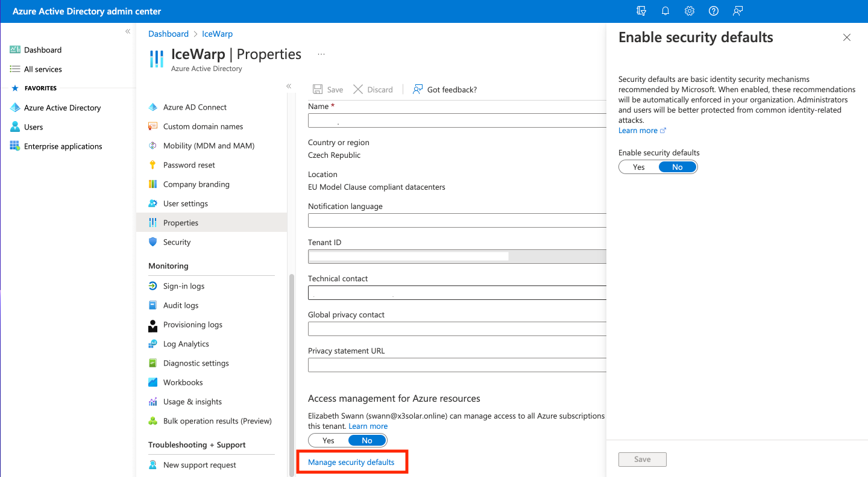Open the portal settings gear
The height and width of the screenshot is (477, 868).
690,11
